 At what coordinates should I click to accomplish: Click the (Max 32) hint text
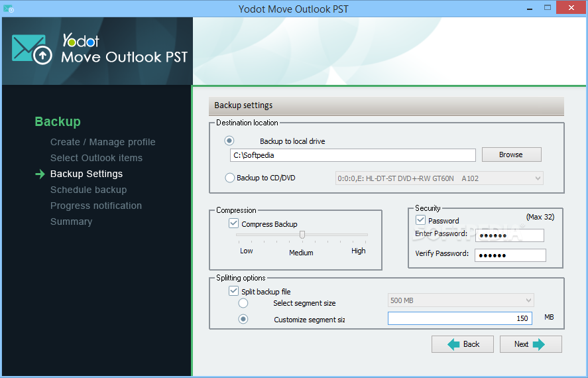pos(540,217)
